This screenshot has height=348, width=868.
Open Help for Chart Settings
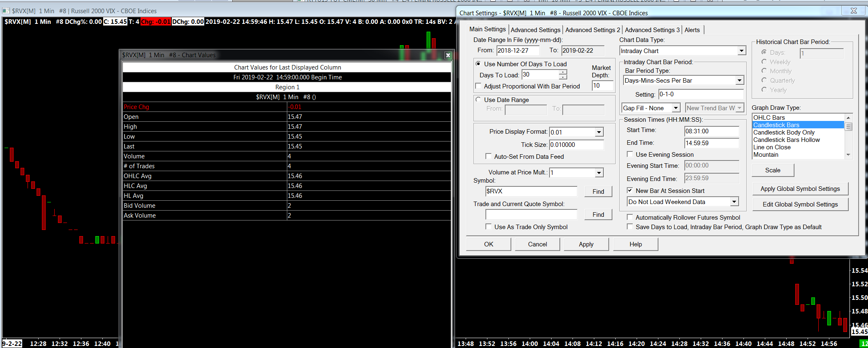coord(635,244)
